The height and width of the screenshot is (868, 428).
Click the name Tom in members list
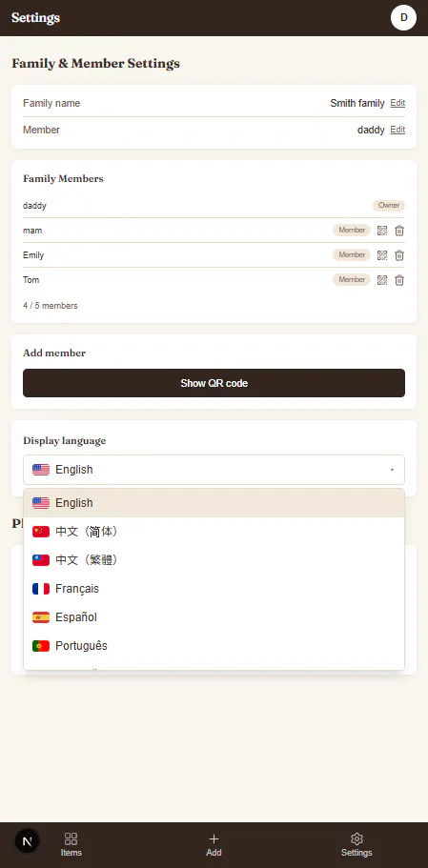click(x=31, y=280)
